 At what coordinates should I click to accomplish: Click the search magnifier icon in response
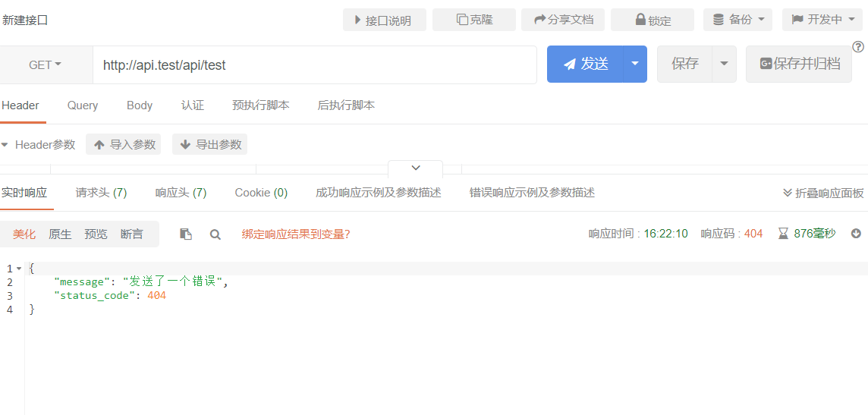pyautogui.click(x=215, y=234)
